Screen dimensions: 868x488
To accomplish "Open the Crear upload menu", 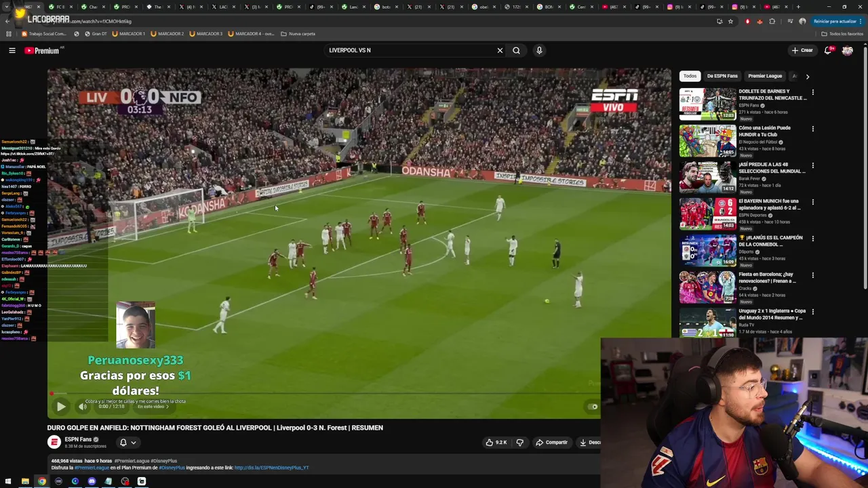I will point(802,50).
